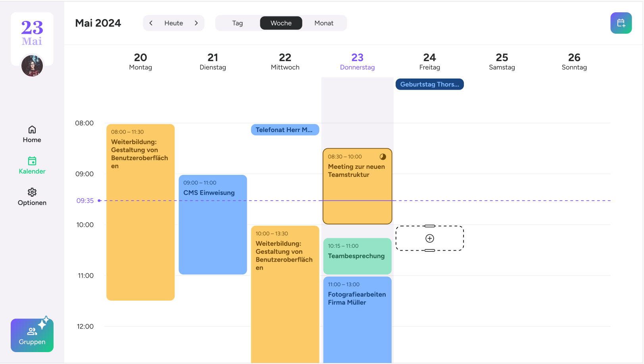Switch to Tag view
The height and width of the screenshot is (364, 644).
tap(237, 23)
